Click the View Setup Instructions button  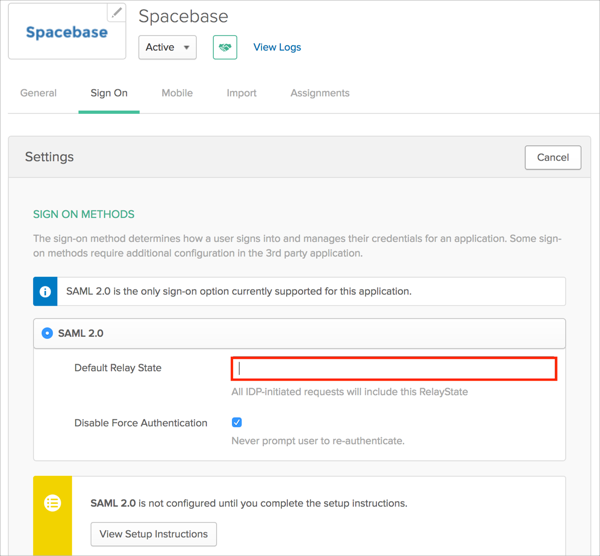pos(154,534)
